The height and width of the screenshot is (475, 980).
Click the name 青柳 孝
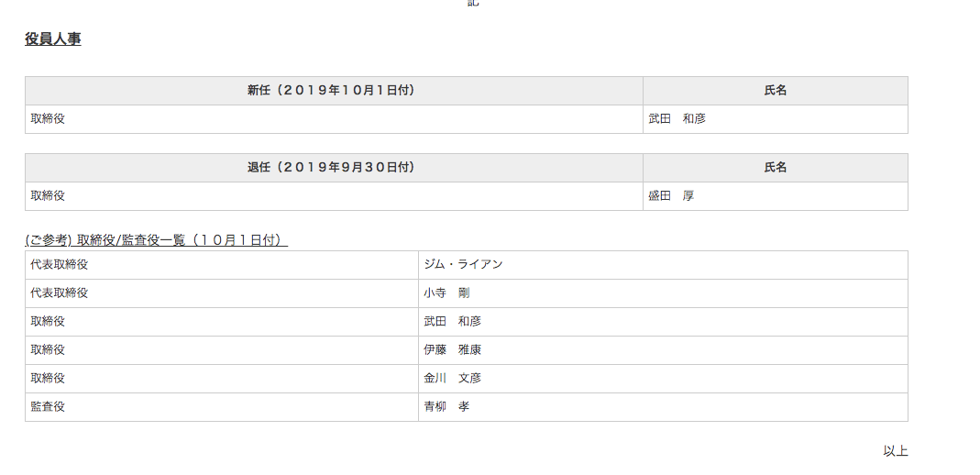click(446, 407)
